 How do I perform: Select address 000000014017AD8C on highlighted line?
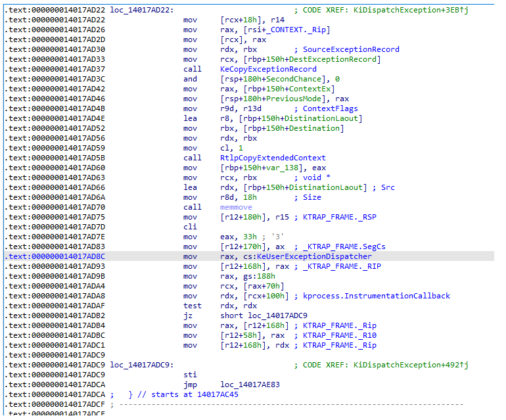[55, 256]
